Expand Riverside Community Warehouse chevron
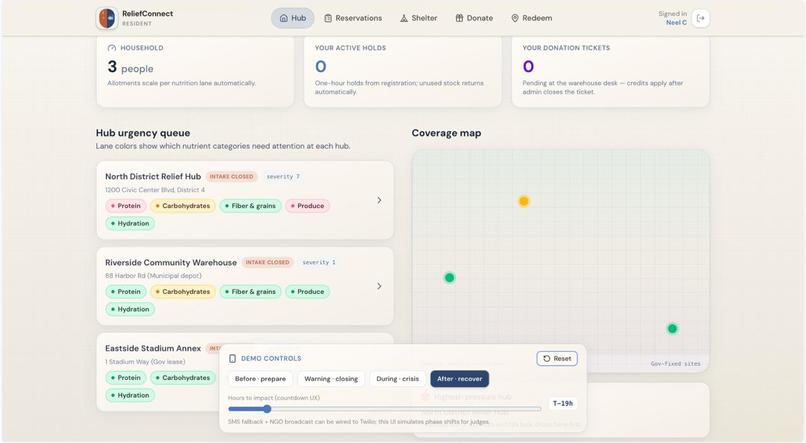The height and width of the screenshot is (443, 806). point(379,286)
